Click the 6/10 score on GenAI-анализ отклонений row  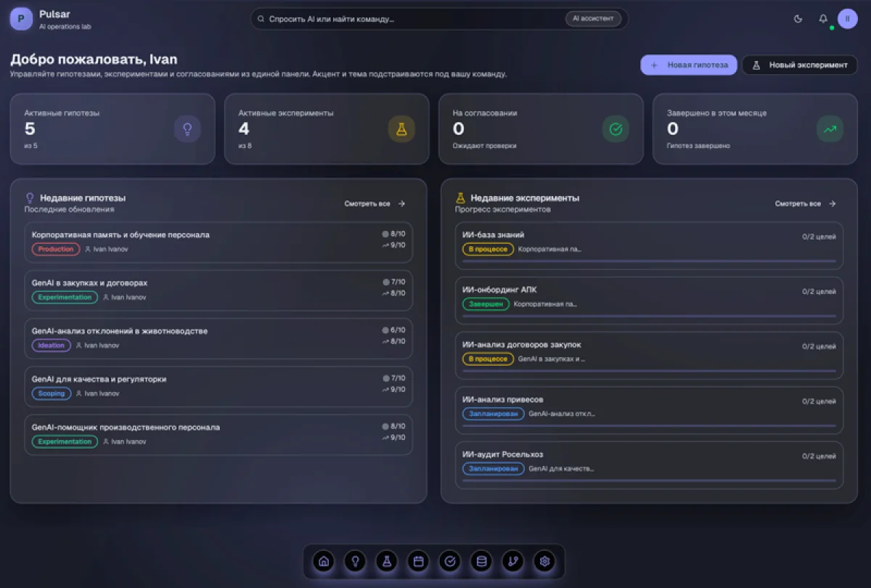(394, 330)
